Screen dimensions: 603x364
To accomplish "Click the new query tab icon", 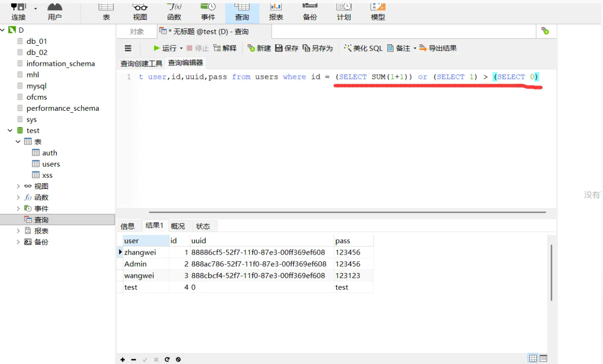I will [x=545, y=31].
